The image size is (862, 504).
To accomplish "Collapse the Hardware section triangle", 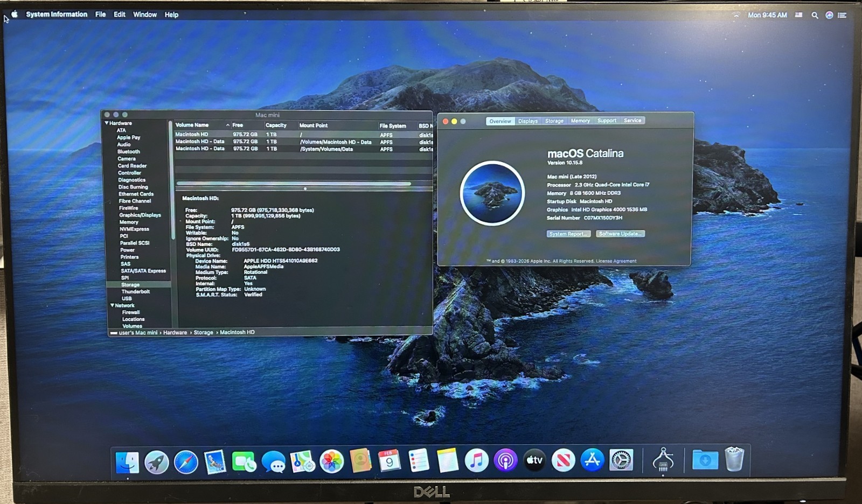I will click(x=107, y=123).
